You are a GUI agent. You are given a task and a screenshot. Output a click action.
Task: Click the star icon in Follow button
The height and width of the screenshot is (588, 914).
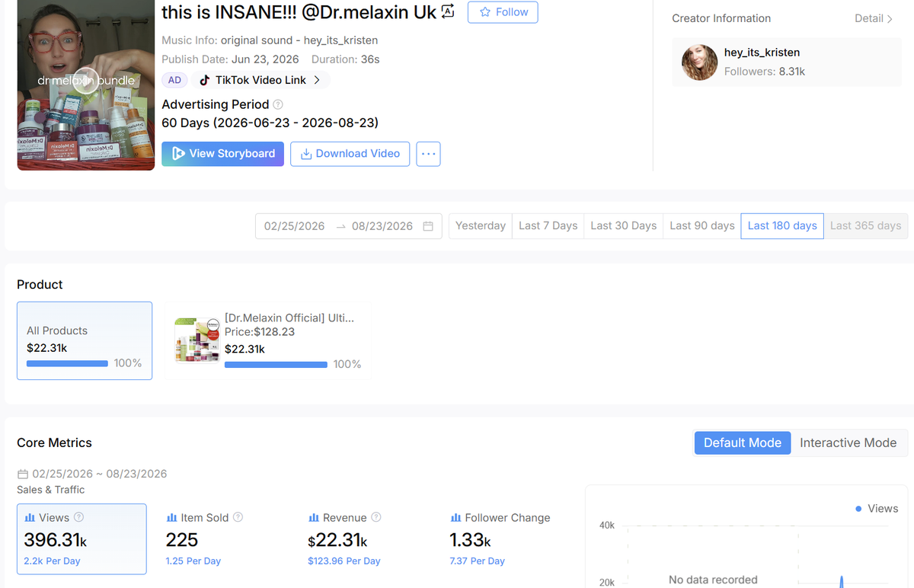[x=485, y=12]
